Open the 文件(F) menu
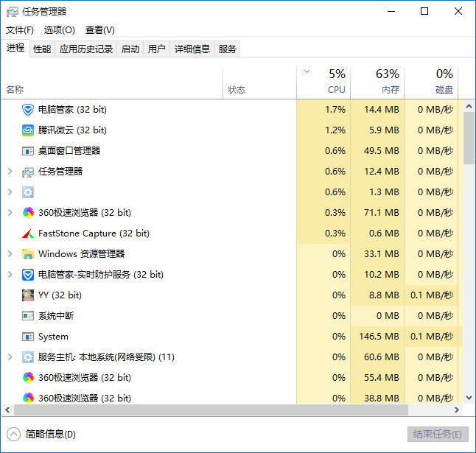The image size is (476, 453). tap(20, 30)
